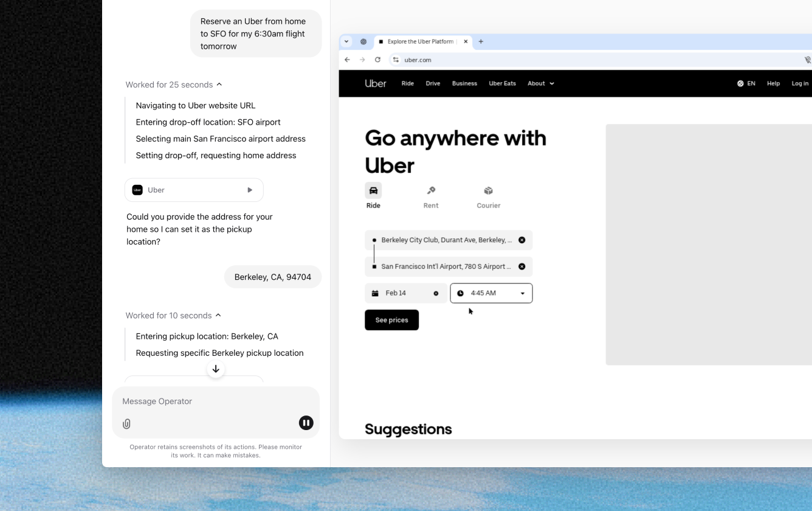Open the site info icon in the address bar

point(396,60)
